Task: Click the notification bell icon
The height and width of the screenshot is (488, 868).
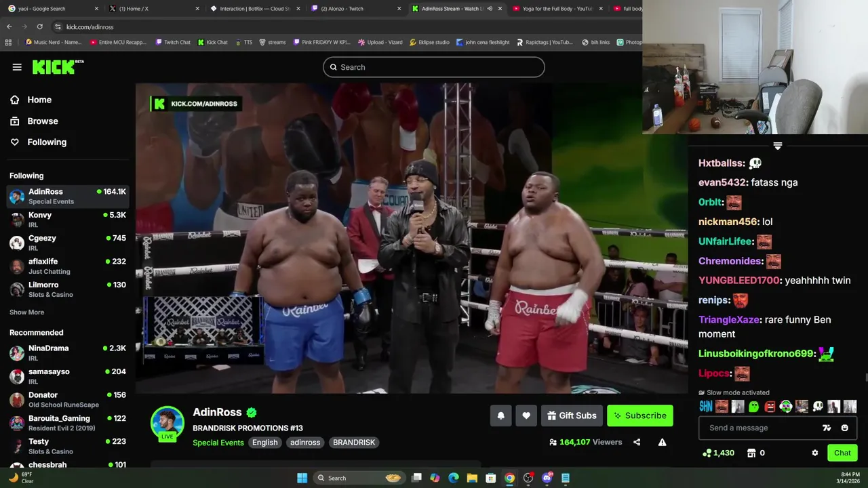Action: pyautogui.click(x=501, y=415)
